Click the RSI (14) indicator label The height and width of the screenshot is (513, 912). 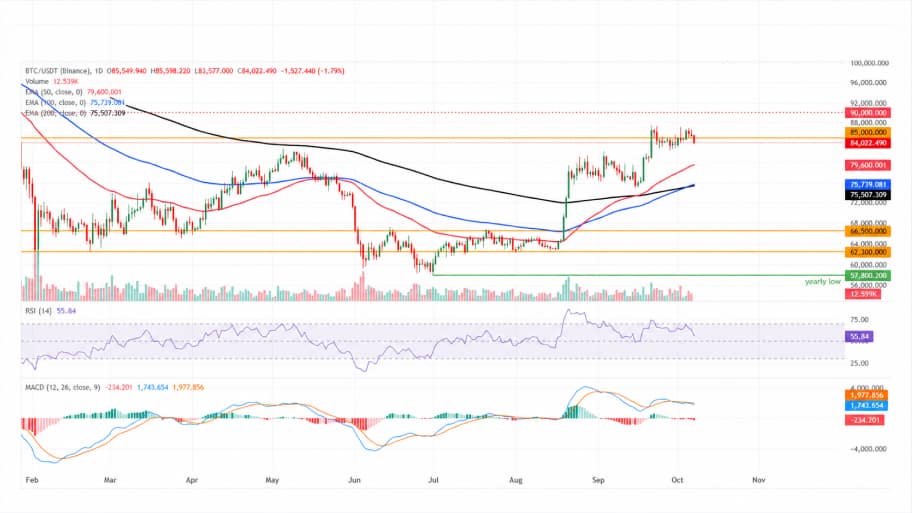tap(38, 311)
